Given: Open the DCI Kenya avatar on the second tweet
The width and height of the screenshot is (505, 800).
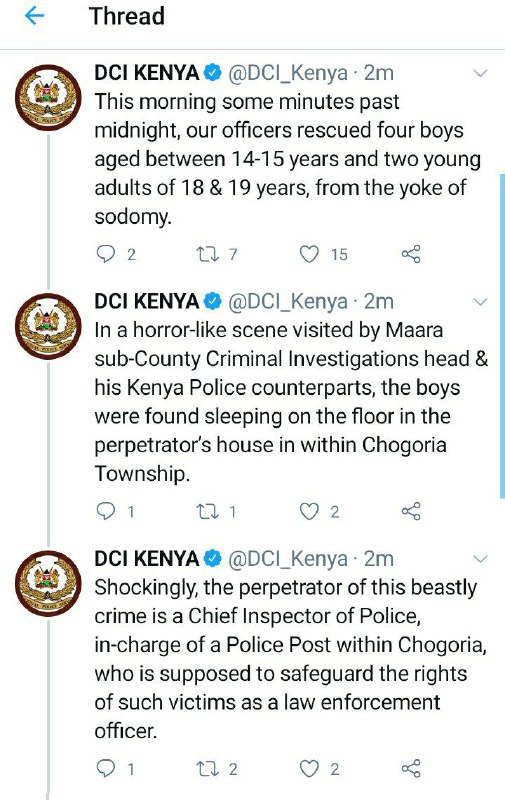Looking at the screenshot, I should tap(48, 327).
